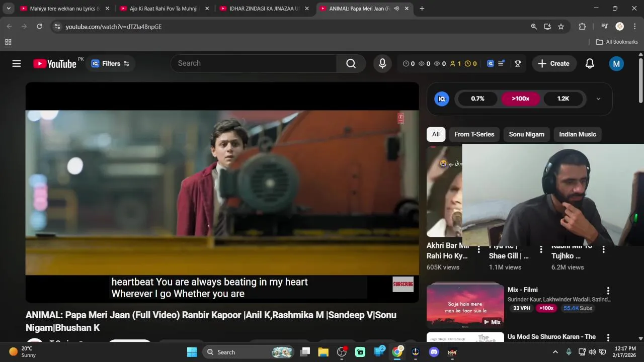Image resolution: width=644 pixels, height=362 pixels.
Task: Open Chrome three-dot menu
Action: click(634, 27)
